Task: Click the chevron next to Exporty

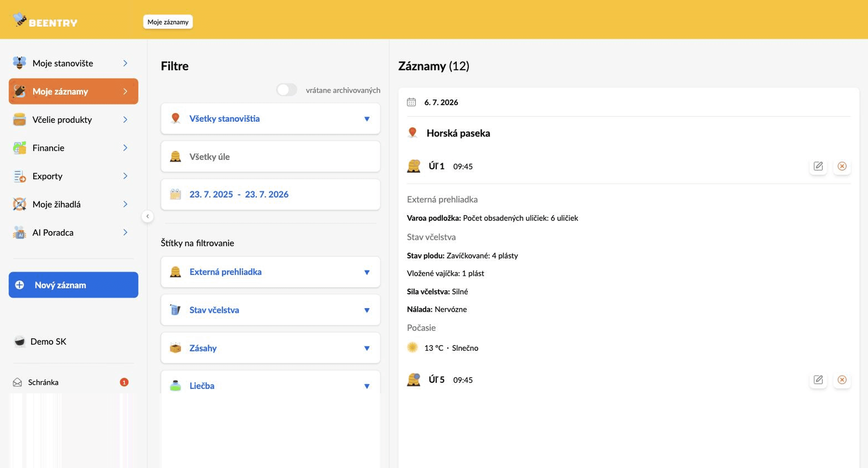Action: pos(125,176)
